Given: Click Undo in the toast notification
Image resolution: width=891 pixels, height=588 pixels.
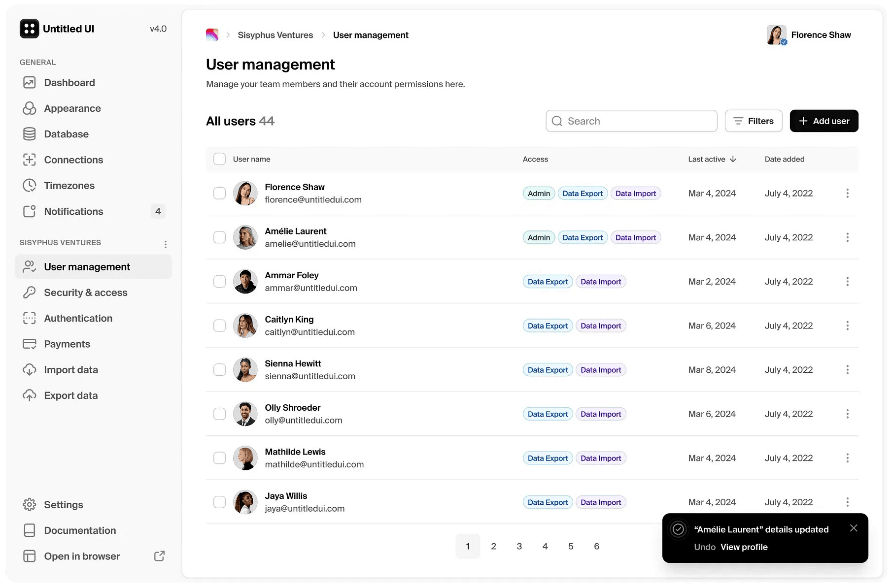Looking at the screenshot, I should (x=705, y=547).
